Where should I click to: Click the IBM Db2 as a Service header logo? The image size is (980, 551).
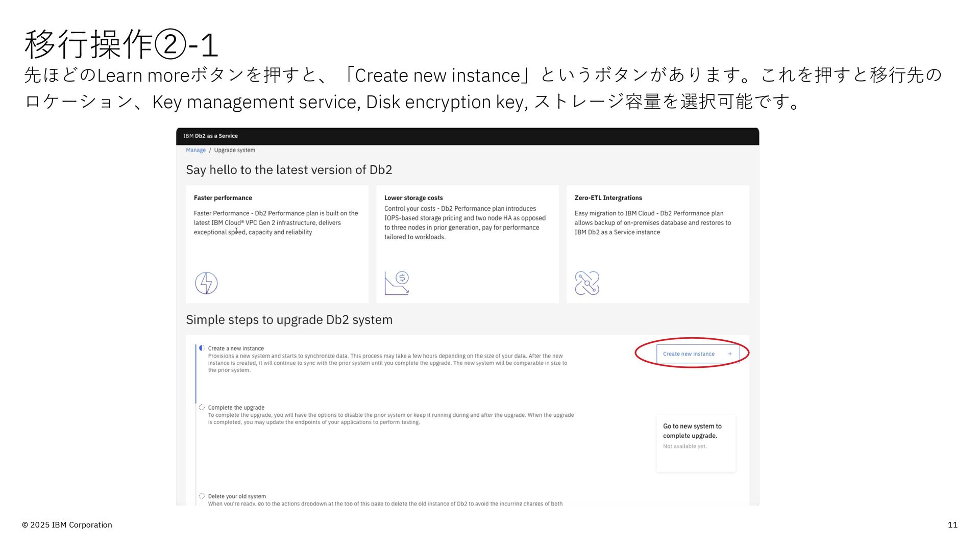click(x=210, y=136)
